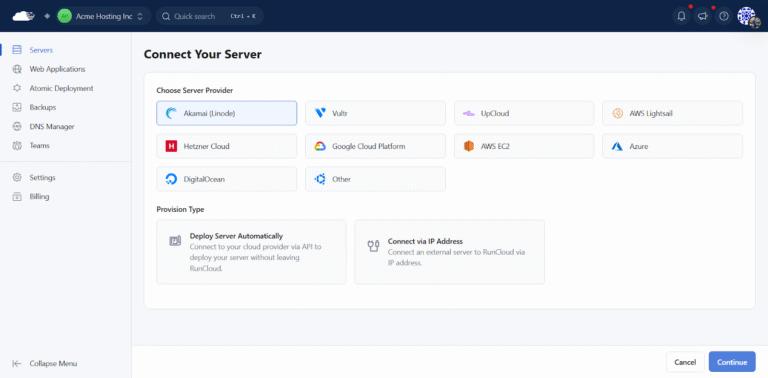The image size is (768, 378).
Task: Click the Connect via IP plug icon
Action: 373,246
